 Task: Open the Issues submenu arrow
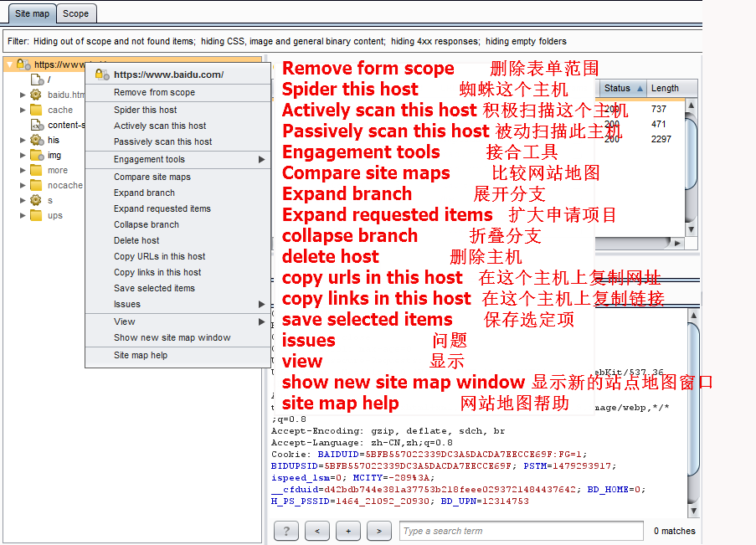point(261,305)
